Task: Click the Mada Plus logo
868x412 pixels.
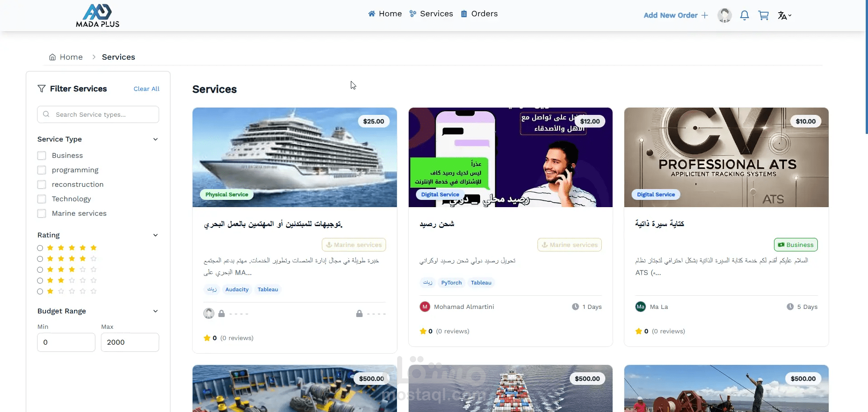Action: click(x=98, y=15)
